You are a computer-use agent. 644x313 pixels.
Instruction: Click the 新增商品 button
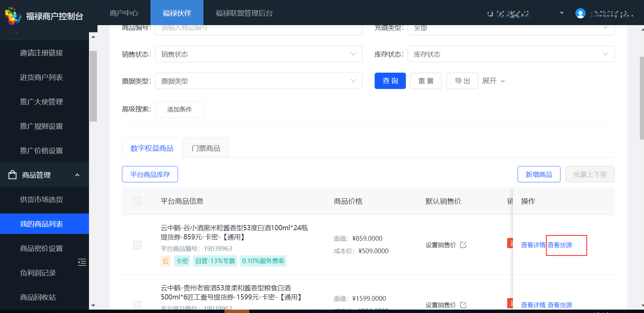coord(539,174)
